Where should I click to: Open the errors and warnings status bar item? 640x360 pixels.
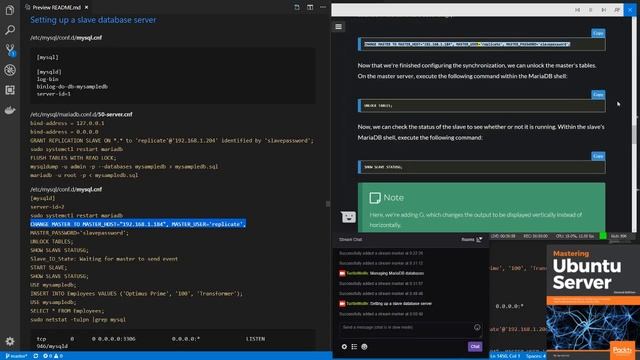pos(53,356)
